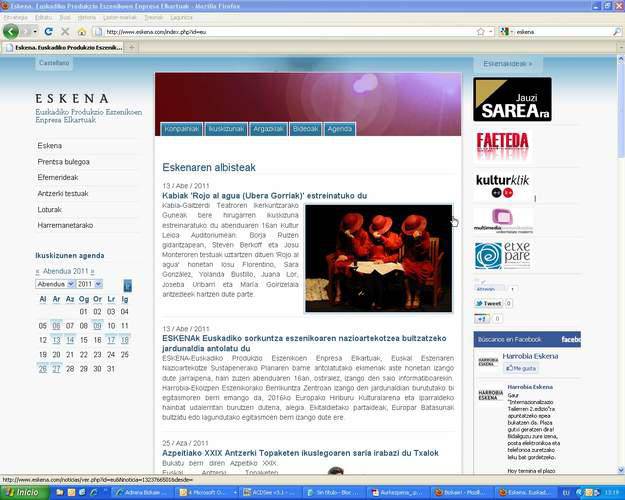Open the Windows Inicio start button

pos(24,492)
